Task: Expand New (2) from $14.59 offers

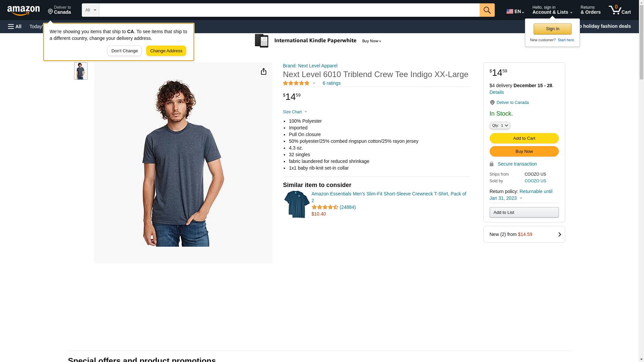Action: (524, 234)
